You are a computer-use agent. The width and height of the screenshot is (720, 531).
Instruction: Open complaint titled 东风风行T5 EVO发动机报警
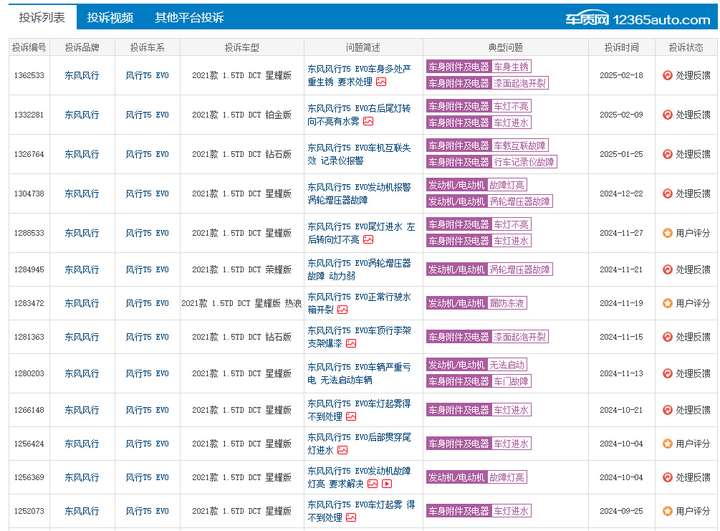(x=359, y=193)
